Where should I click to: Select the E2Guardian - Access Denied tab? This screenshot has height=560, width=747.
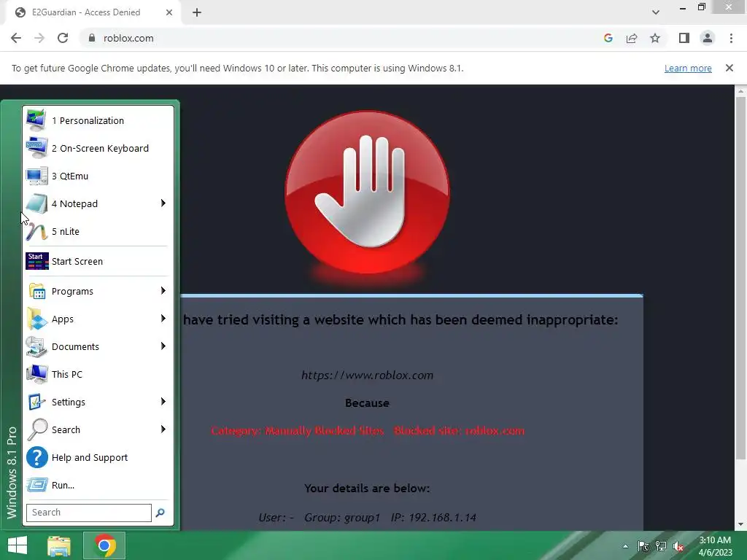click(x=93, y=12)
